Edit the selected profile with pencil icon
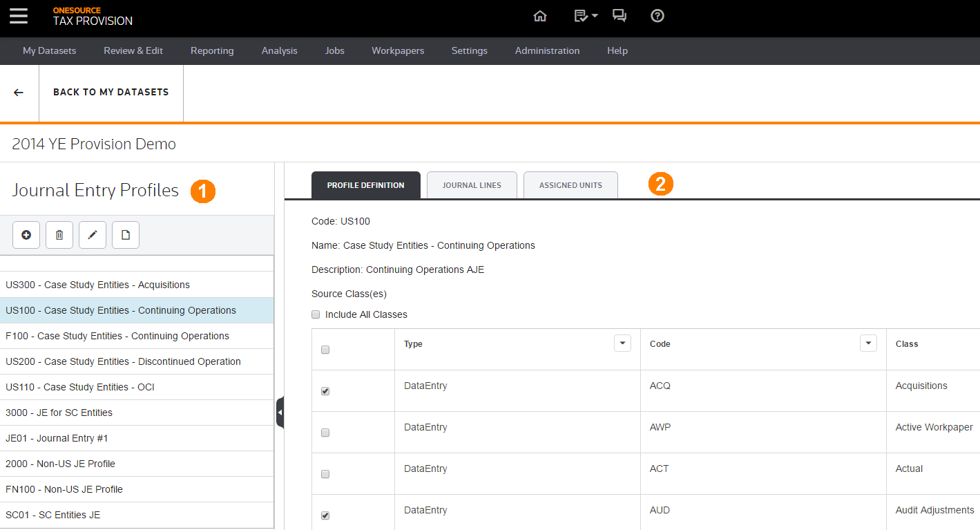 93,235
